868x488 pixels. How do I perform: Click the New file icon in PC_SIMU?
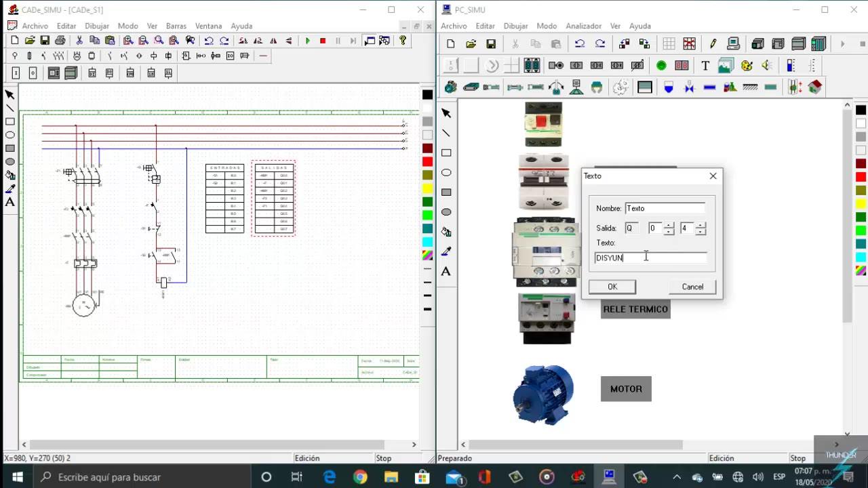(x=451, y=44)
